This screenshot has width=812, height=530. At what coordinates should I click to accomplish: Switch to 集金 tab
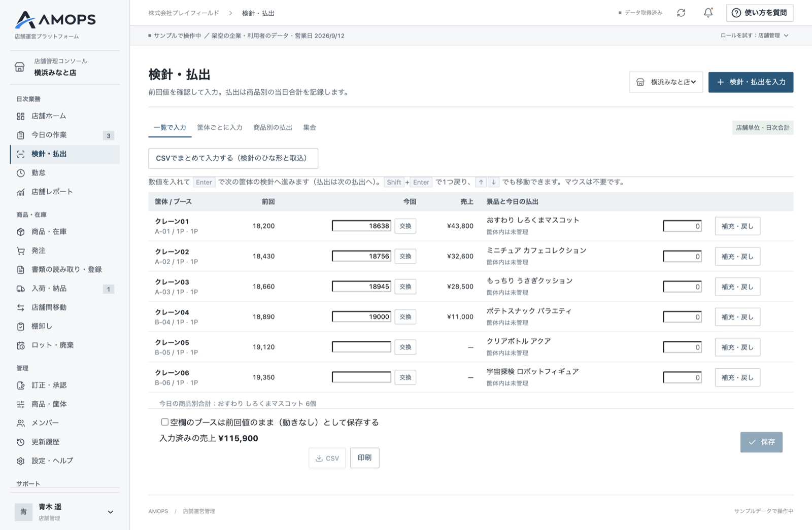click(310, 128)
